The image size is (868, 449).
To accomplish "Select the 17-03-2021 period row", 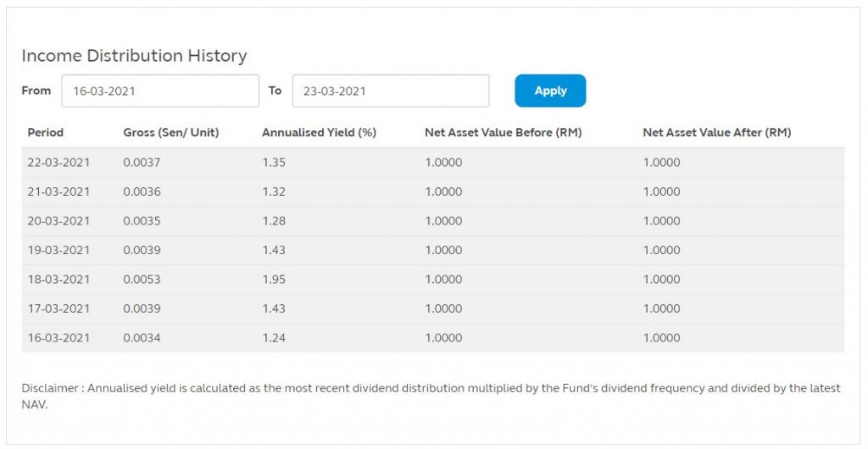I will pos(433,308).
